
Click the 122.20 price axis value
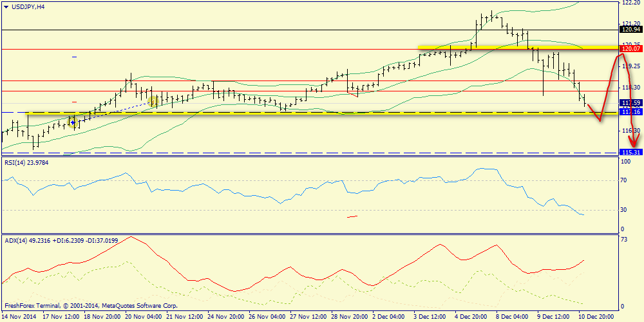630,3
